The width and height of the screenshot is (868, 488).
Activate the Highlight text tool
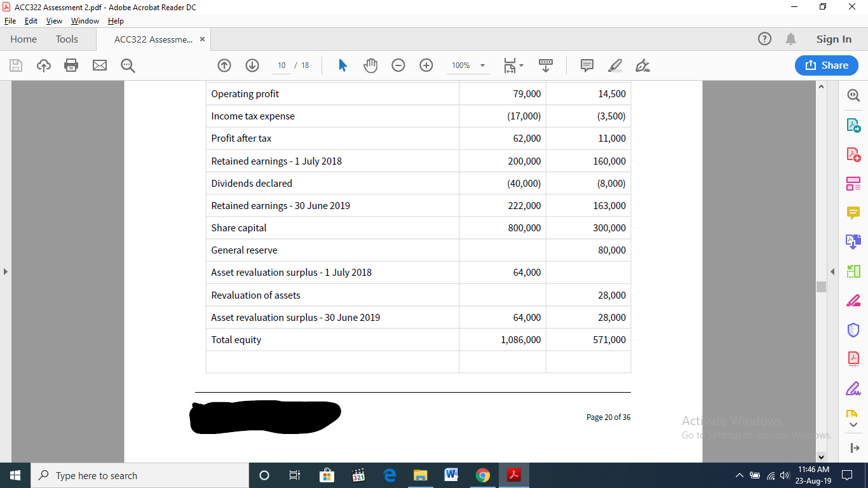click(614, 65)
